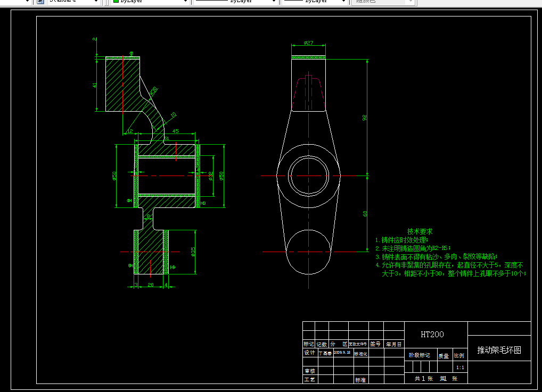Select requirement line 2 未注明铸造圆角为R2-R5
This screenshot has height=392, width=542.
point(413,248)
